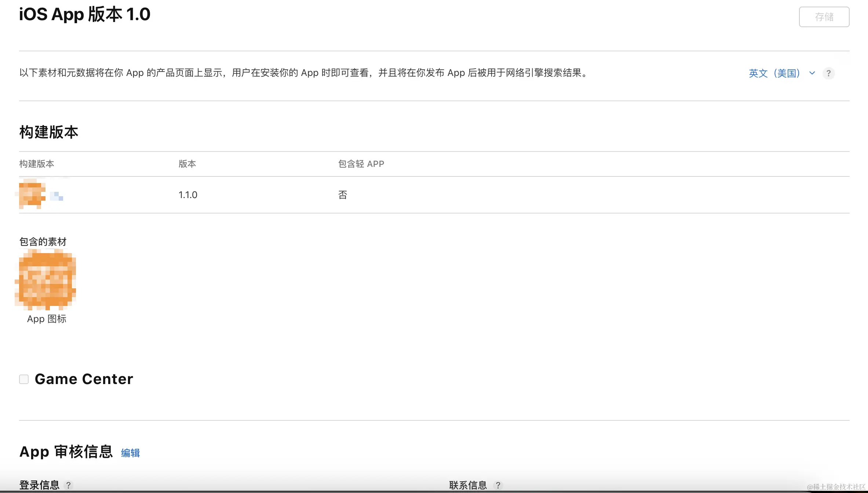Open the 英文 (美国) language selector
Image resolution: width=868 pixels, height=493 pixels.
(x=774, y=73)
